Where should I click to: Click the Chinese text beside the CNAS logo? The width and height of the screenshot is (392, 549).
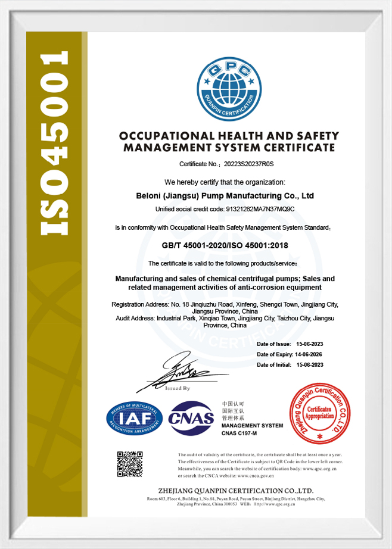[x=233, y=411]
